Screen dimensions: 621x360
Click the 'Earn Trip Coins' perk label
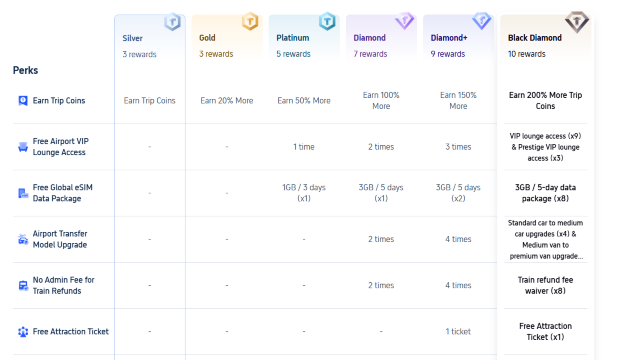[59, 101]
